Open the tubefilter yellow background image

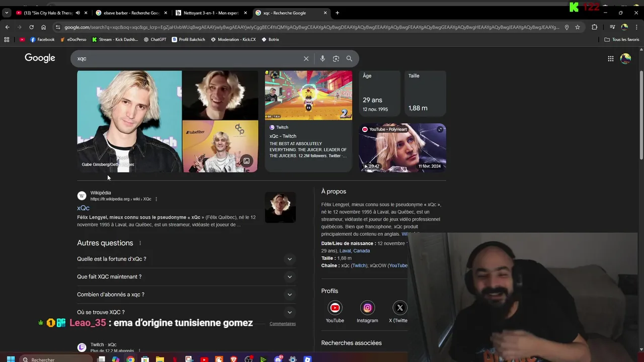point(220,146)
